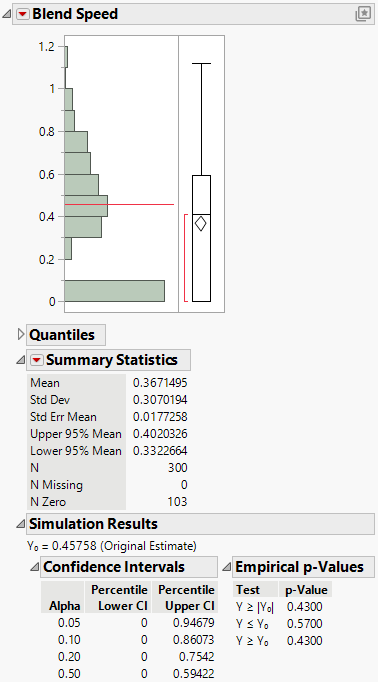
Task: Click the Percentile Lower CI column header
Action: click(119, 598)
